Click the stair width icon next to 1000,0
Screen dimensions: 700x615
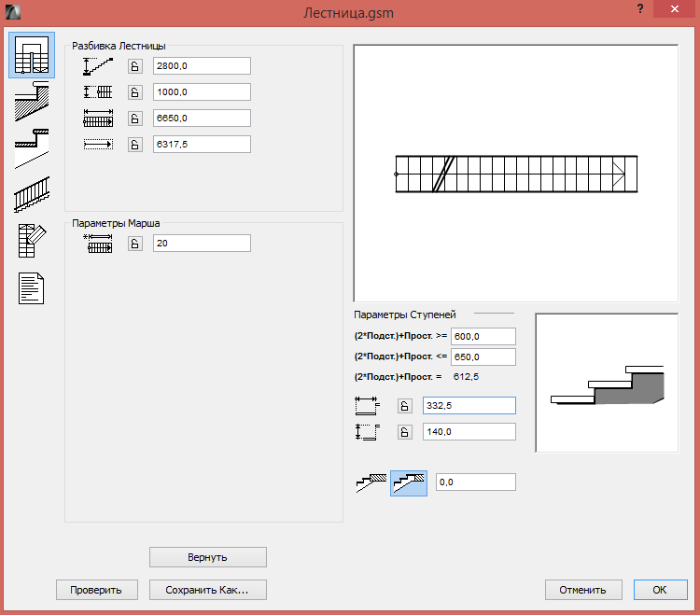point(98,92)
